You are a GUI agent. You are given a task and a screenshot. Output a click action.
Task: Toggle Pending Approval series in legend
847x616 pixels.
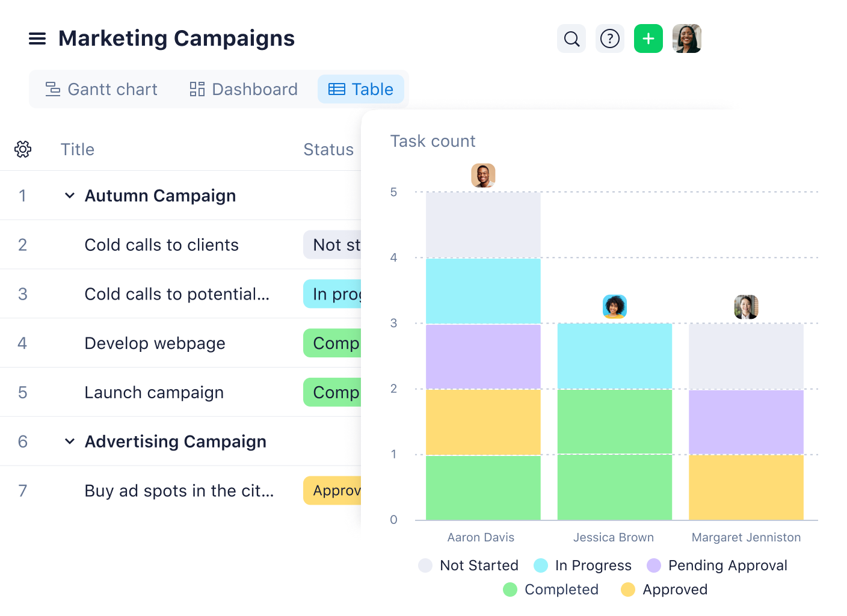717,565
